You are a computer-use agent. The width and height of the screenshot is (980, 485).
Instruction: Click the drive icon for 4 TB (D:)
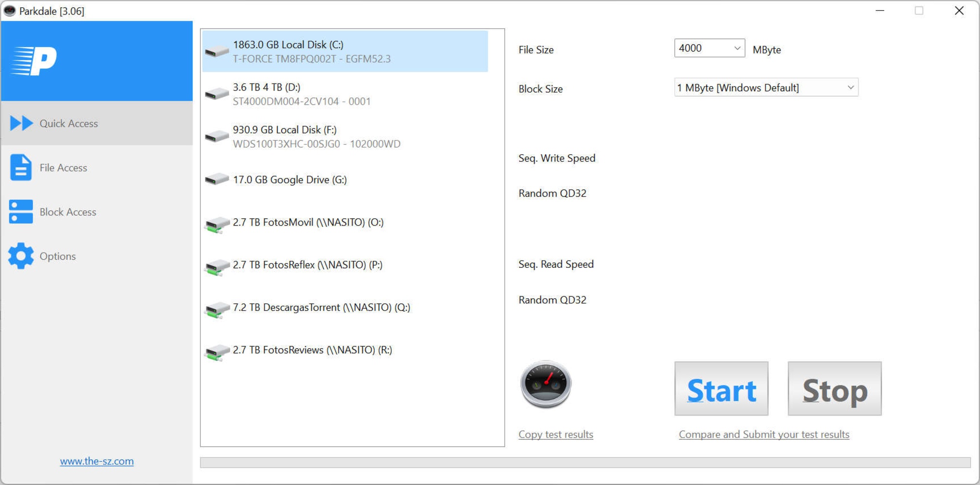coord(217,94)
